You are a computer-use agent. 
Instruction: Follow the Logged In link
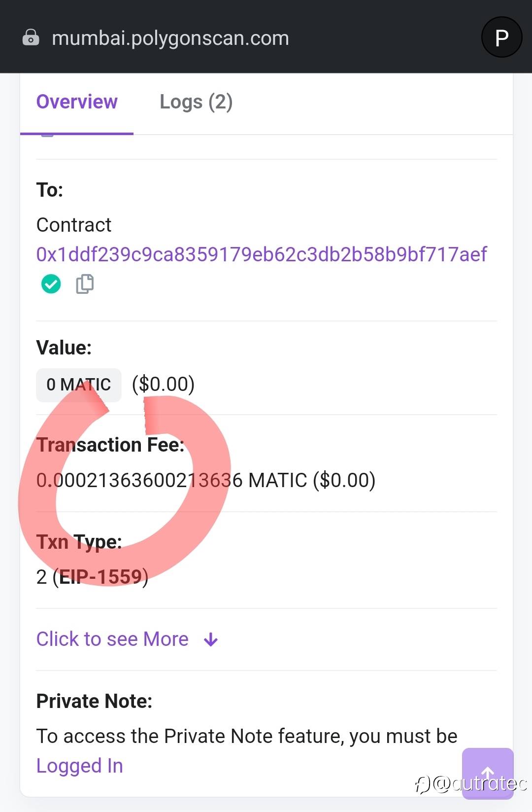point(80,766)
